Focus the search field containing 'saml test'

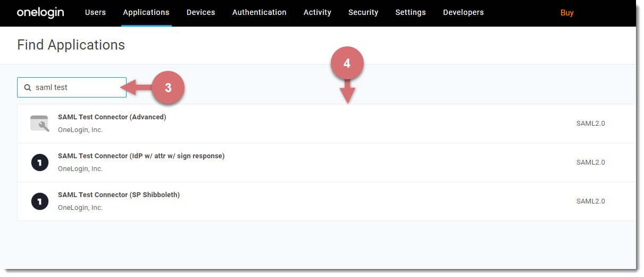[x=72, y=87]
